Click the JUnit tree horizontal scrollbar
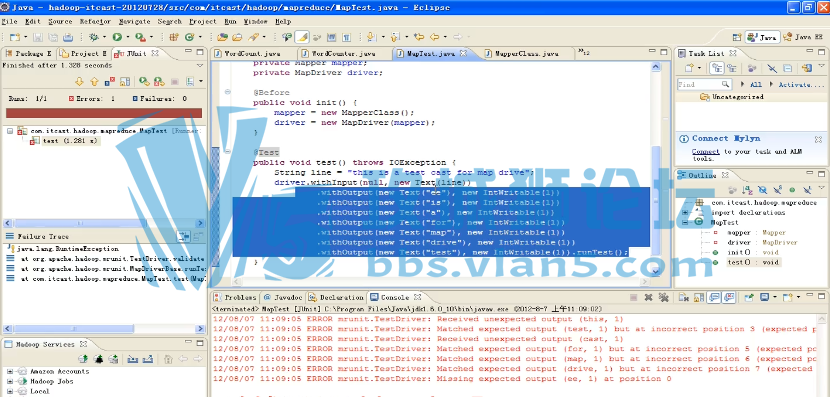Image resolution: width=830 pixels, height=397 pixels. click(x=103, y=223)
